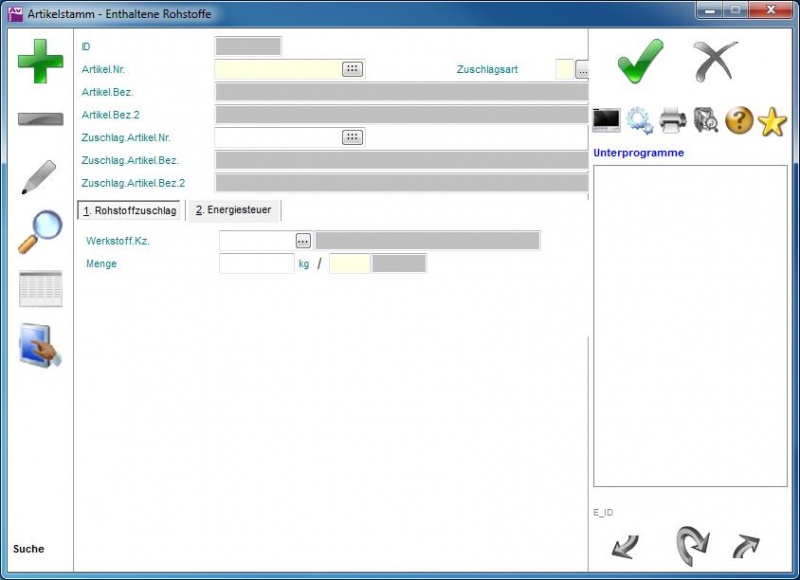Click the yellow star favorites icon
This screenshot has height=580, width=800.
pyautogui.click(x=772, y=121)
